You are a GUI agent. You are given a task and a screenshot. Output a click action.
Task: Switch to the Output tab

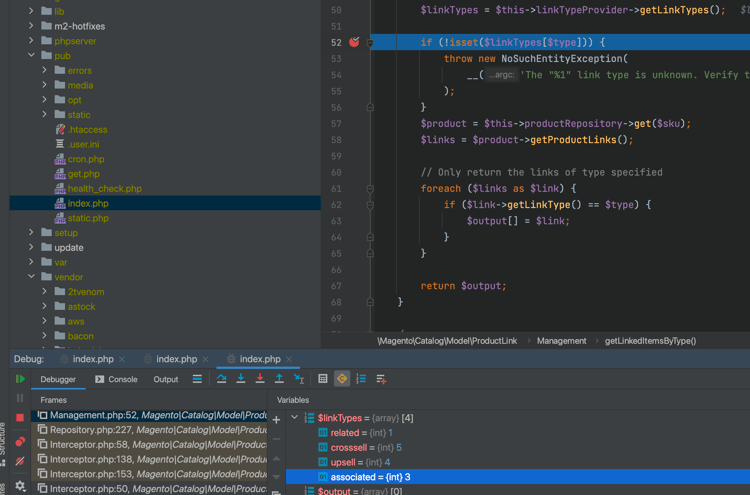166,380
